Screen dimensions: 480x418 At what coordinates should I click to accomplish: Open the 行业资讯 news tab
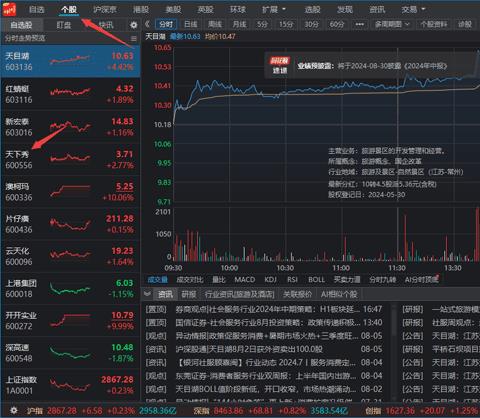(239, 294)
